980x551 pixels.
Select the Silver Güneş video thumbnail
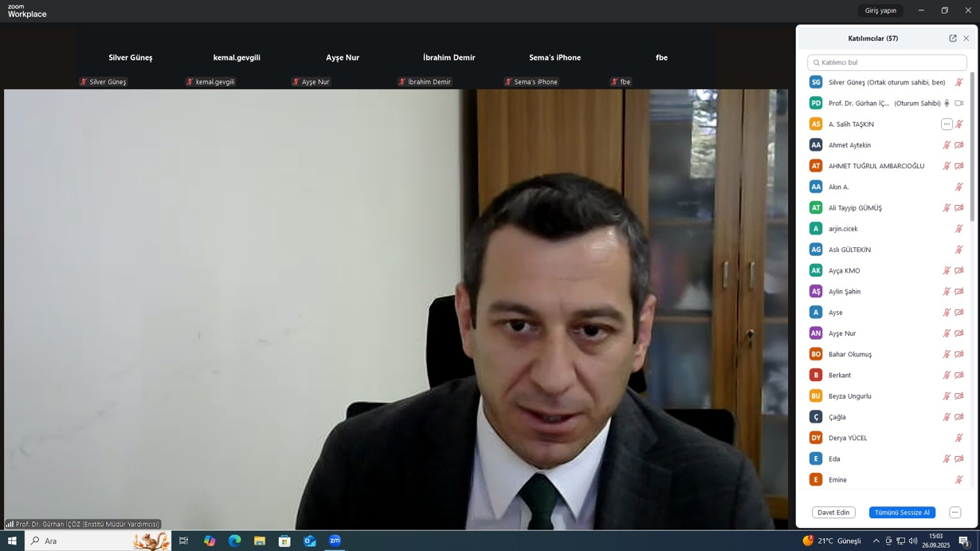131,57
